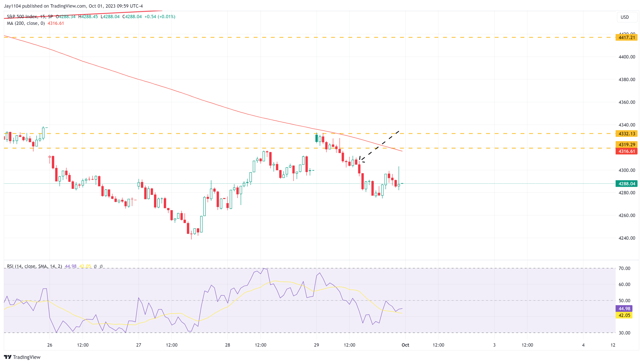Click the yellow 42.05 RSI legend value
The image size is (643, 364).
point(85,266)
